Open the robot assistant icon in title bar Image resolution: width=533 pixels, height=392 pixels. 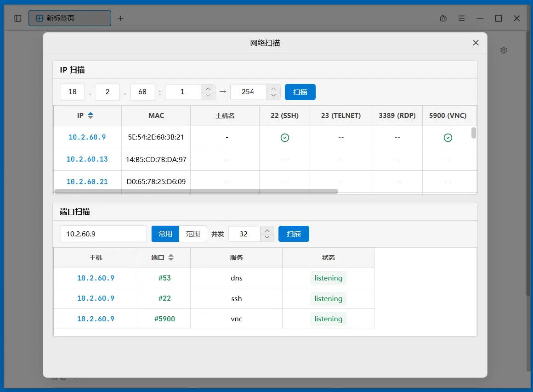pyautogui.click(x=443, y=18)
